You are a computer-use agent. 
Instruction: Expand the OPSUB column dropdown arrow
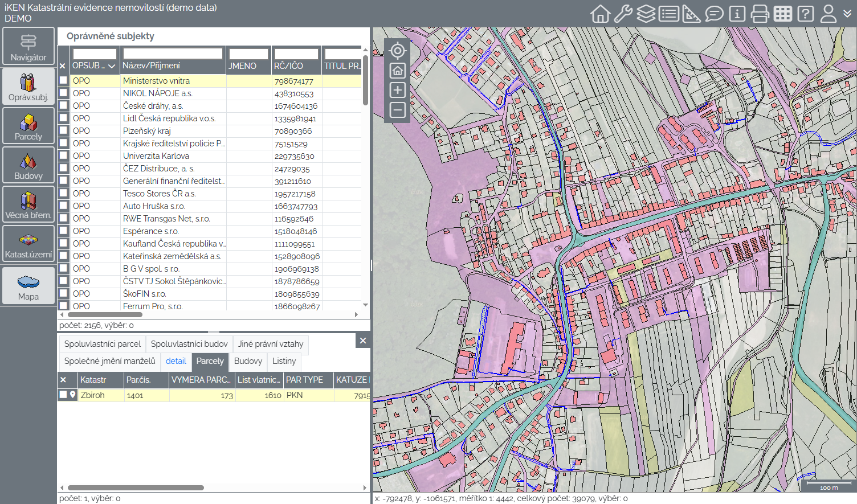point(112,66)
